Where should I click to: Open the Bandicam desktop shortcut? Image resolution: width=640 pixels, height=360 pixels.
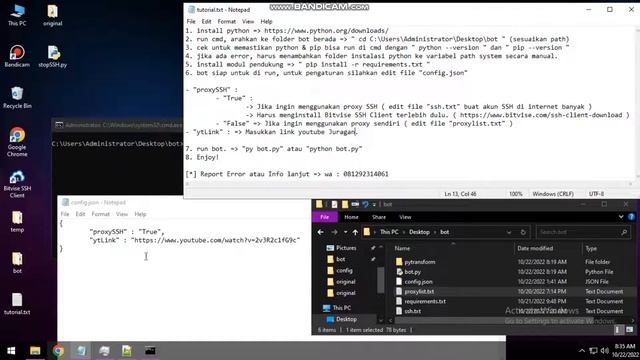pos(17,56)
